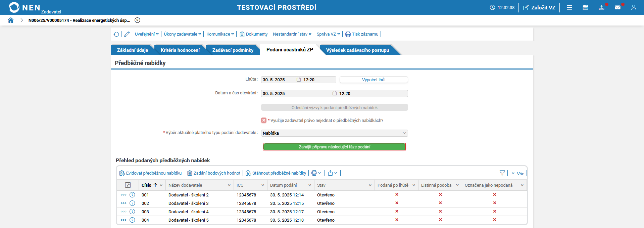Open Datum podání column filter arrow
The image size is (644, 228).
click(310, 185)
